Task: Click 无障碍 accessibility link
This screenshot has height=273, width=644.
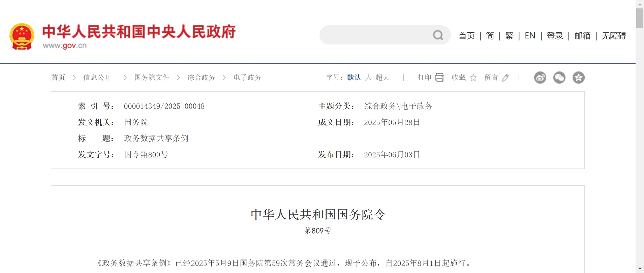Action: 614,36
